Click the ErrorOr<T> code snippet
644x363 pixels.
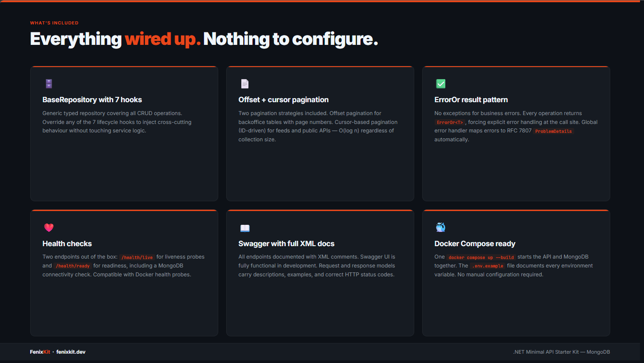[450, 122]
